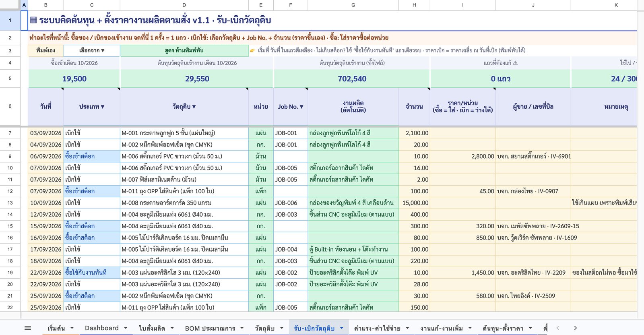The image size is (644, 335).
Task: Click the พิมพ์เอง legend cell
Action: click(x=46, y=51)
